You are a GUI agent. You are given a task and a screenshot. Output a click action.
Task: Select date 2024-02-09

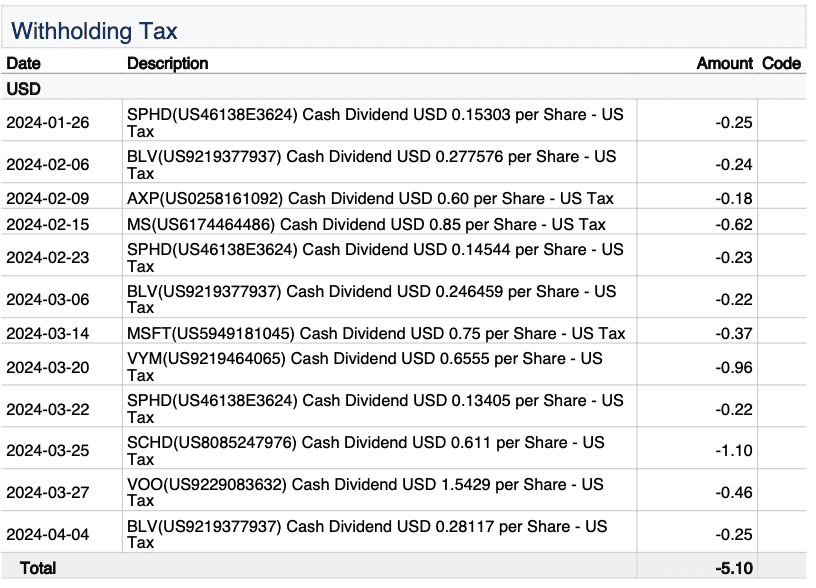[x=48, y=198]
